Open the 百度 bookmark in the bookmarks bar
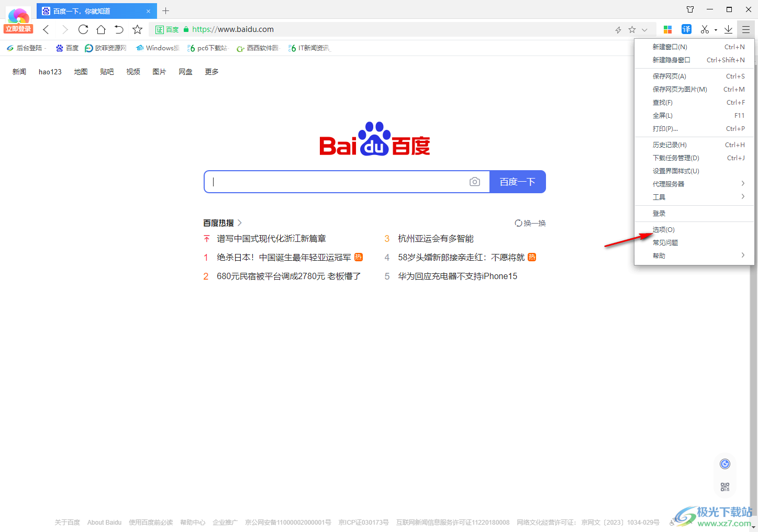The image size is (758, 532). 68,48
